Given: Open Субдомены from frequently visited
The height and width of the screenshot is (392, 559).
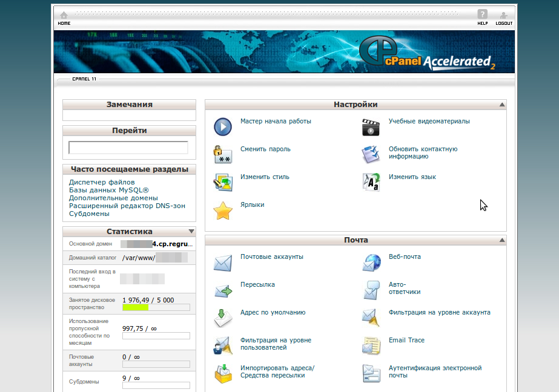Looking at the screenshot, I should (x=89, y=214).
